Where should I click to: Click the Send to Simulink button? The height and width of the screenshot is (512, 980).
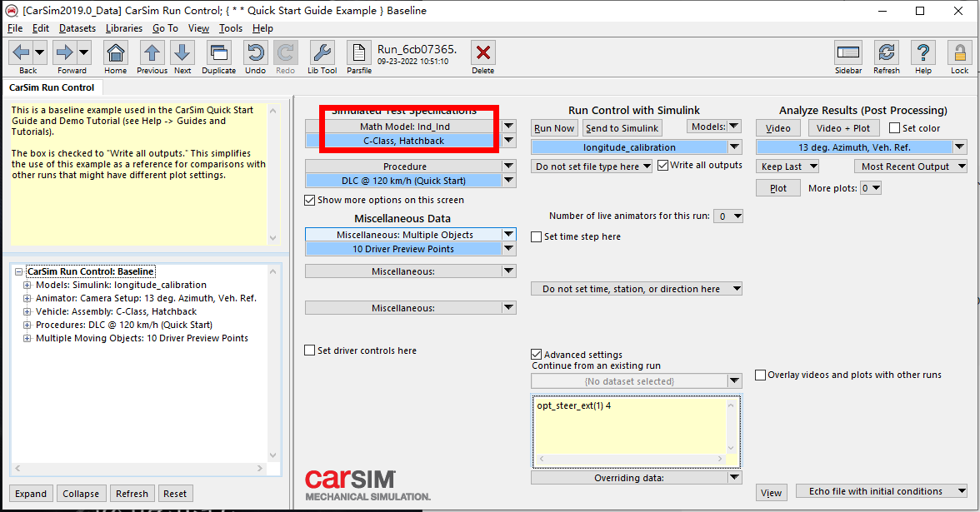click(x=622, y=128)
